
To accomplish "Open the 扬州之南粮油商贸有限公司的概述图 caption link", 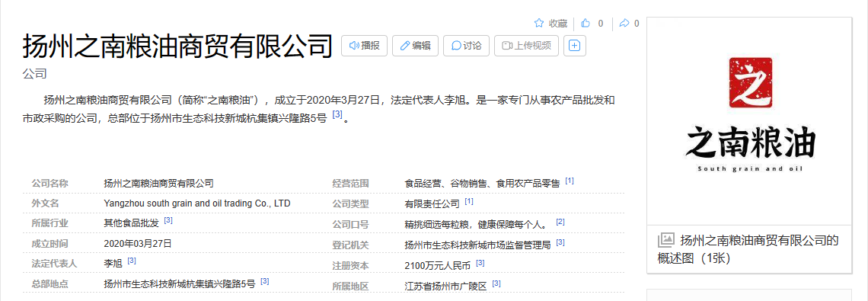I will [x=748, y=249].
